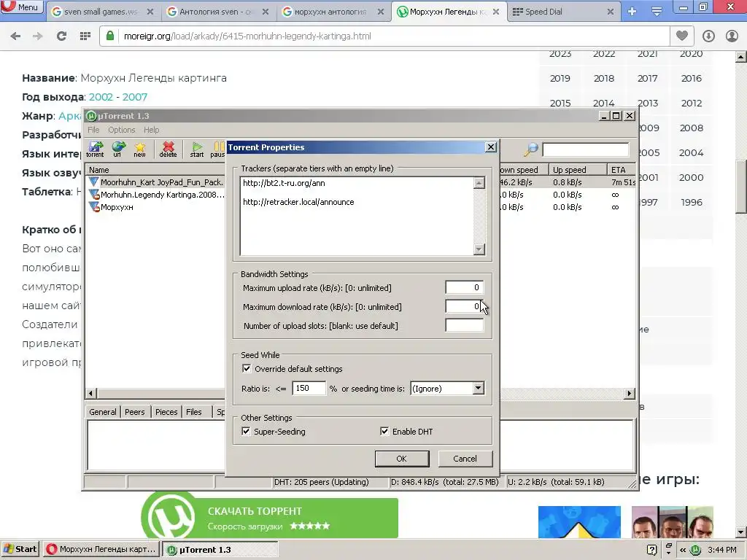
Task: Open the Opera Menu button
Action: click(21, 7)
